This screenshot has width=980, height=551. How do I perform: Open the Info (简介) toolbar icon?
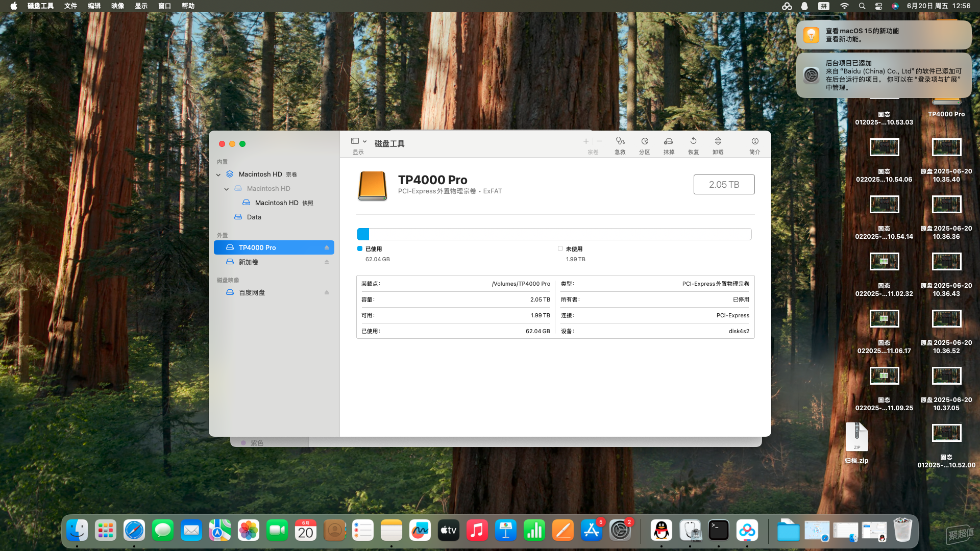point(755,141)
